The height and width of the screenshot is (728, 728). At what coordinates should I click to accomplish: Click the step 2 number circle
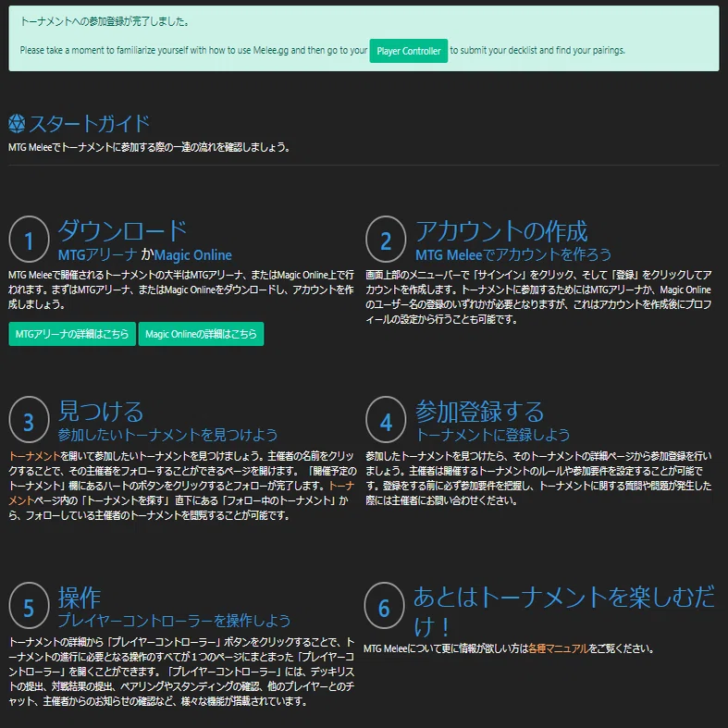pyautogui.click(x=386, y=240)
